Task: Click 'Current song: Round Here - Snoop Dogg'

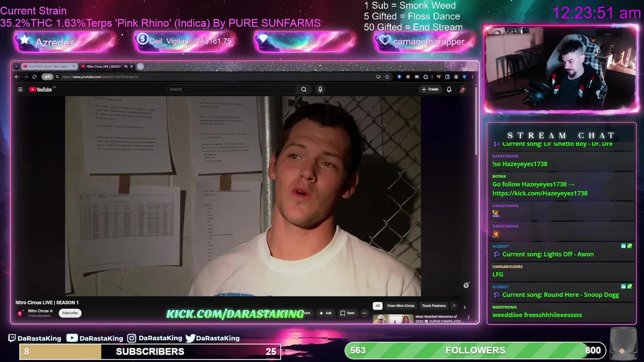Action: pos(560,295)
